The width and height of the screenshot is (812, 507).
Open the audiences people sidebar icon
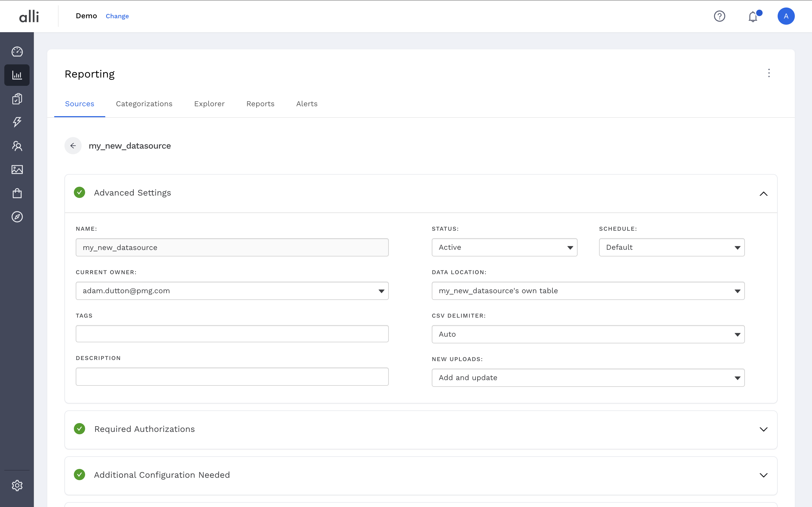coord(17,146)
